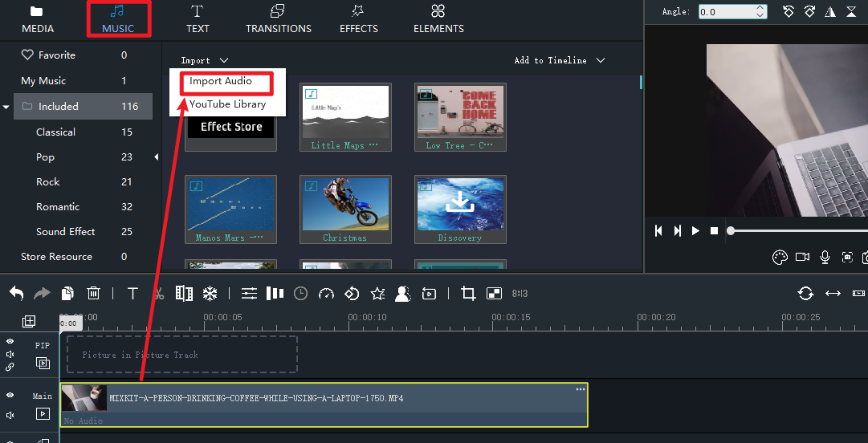Switch to the MEDIA tab
The height and width of the screenshot is (443, 868).
pyautogui.click(x=37, y=19)
